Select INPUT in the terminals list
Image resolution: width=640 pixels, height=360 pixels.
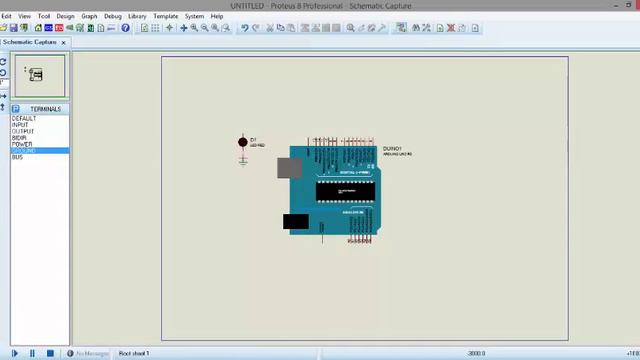tap(40, 125)
